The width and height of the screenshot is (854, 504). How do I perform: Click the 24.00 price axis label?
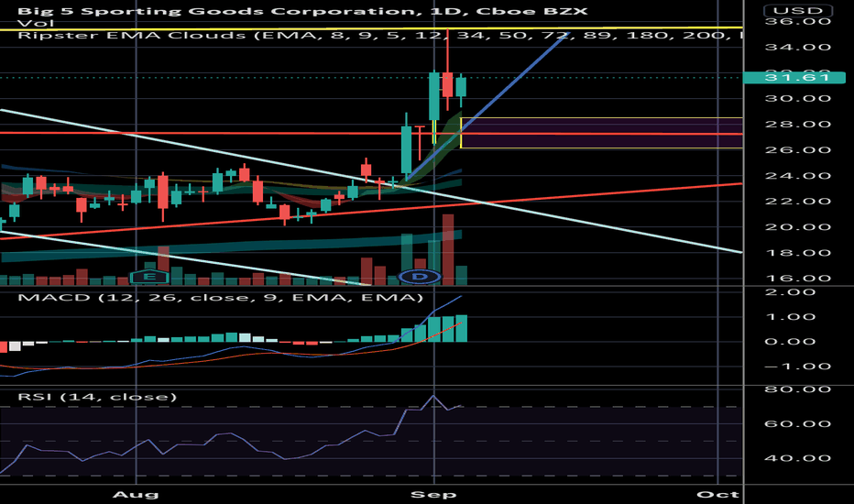[x=798, y=175]
